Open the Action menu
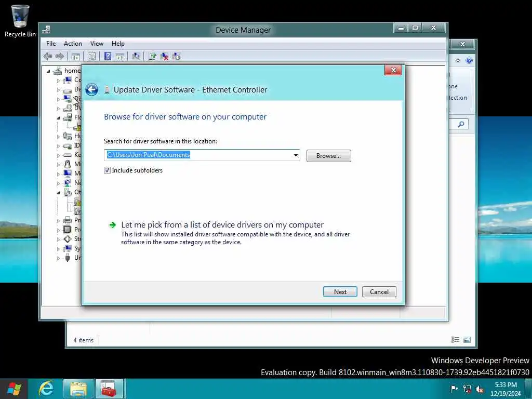532x399 pixels. click(x=73, y=44)
